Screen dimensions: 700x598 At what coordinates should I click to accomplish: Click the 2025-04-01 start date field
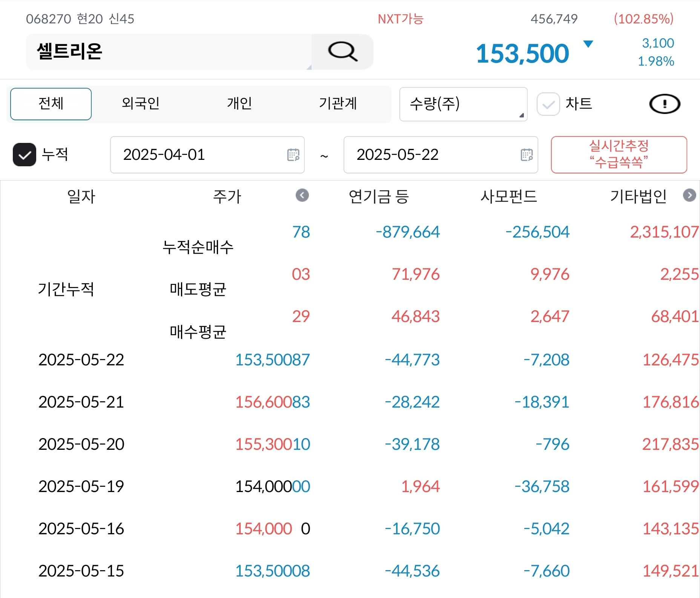point(207,155)
